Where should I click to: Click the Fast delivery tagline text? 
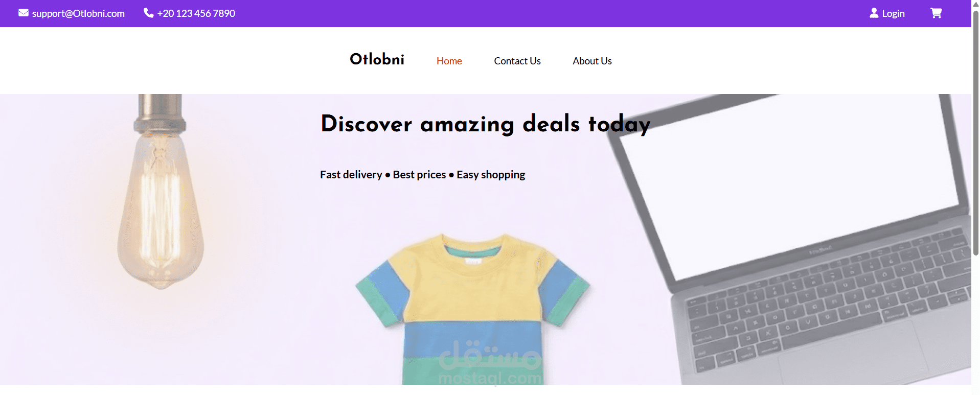[422, 175]
